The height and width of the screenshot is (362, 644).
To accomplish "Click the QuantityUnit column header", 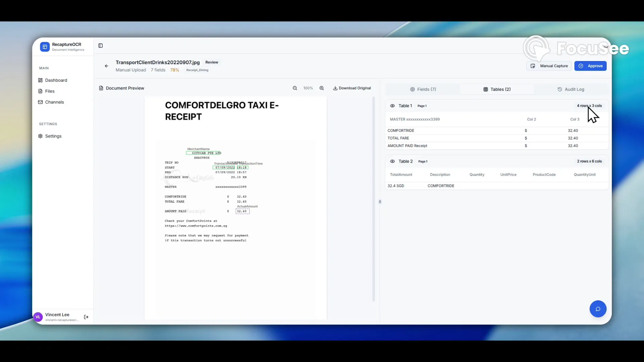I will coord(585,175).
